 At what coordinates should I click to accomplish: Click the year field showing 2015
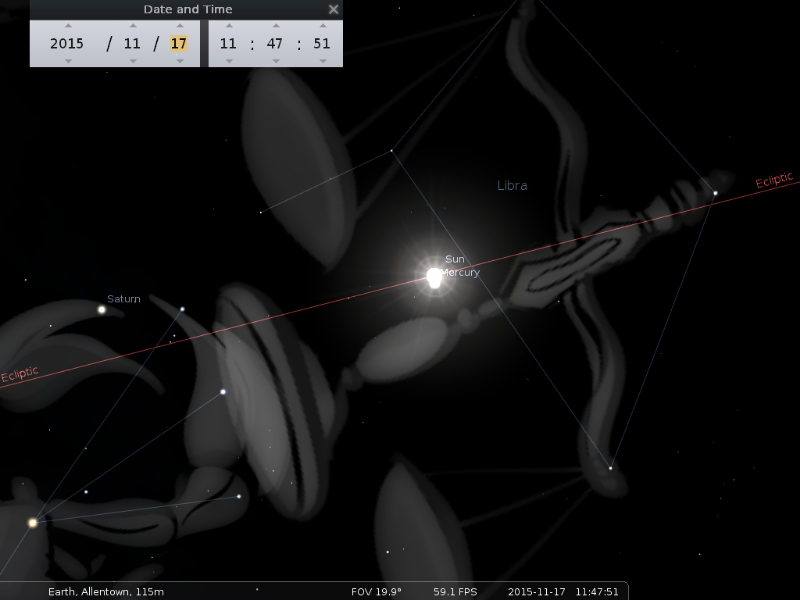(x=67, y=44)
